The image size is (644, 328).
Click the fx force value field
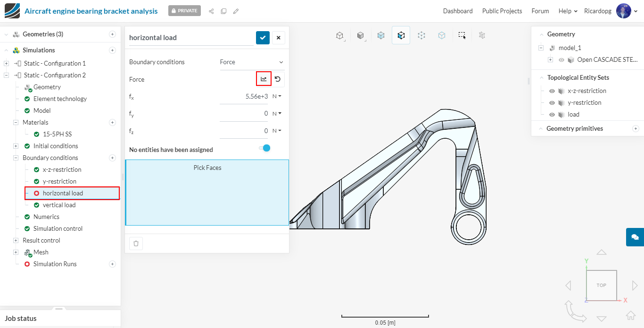(244, 96)
